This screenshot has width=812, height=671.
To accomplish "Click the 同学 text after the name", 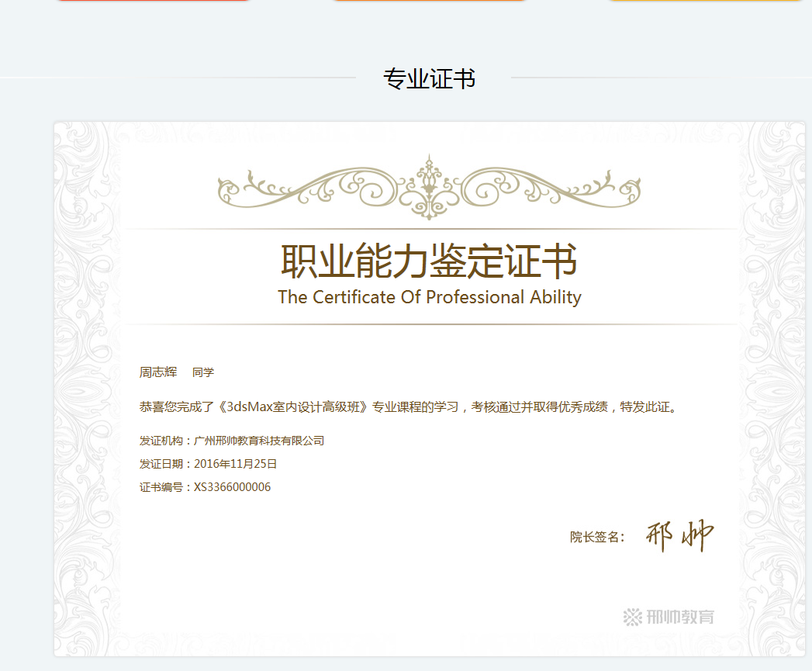I will [x=203, y=372].
